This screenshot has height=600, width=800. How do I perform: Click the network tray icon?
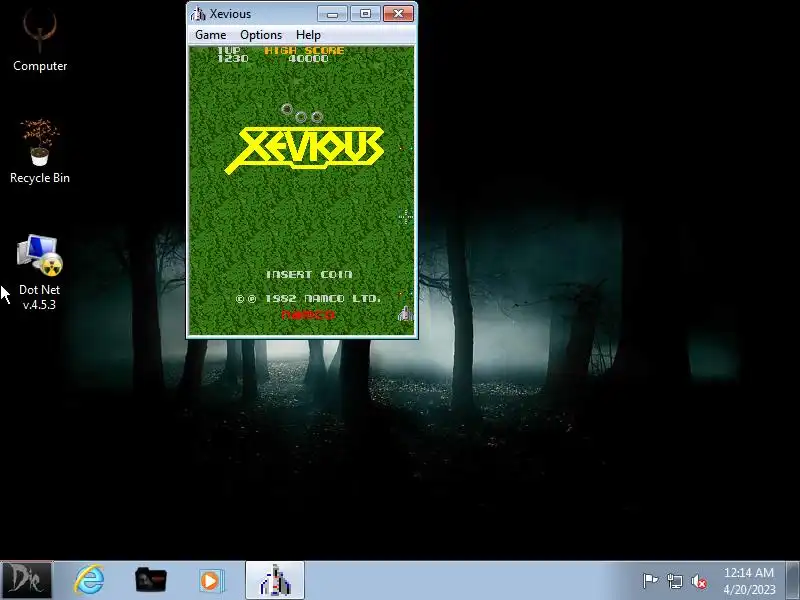(x=674, y=581)
